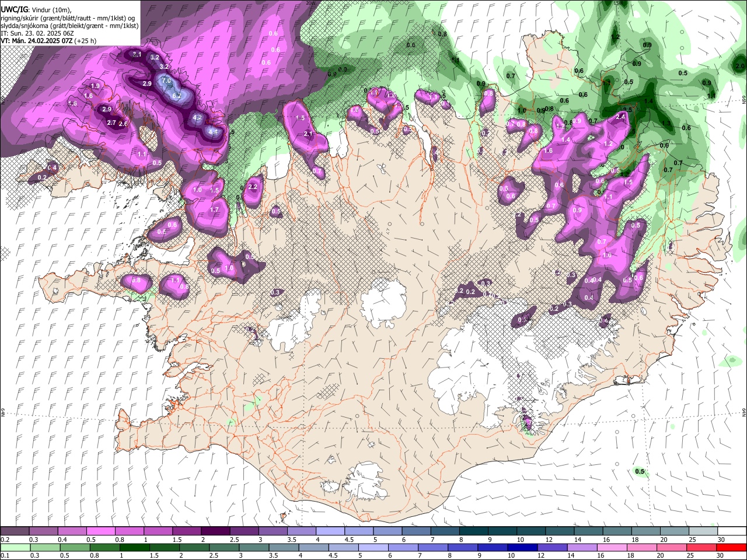Pick the pale lavender 4 swatch in snow scale

330,531
